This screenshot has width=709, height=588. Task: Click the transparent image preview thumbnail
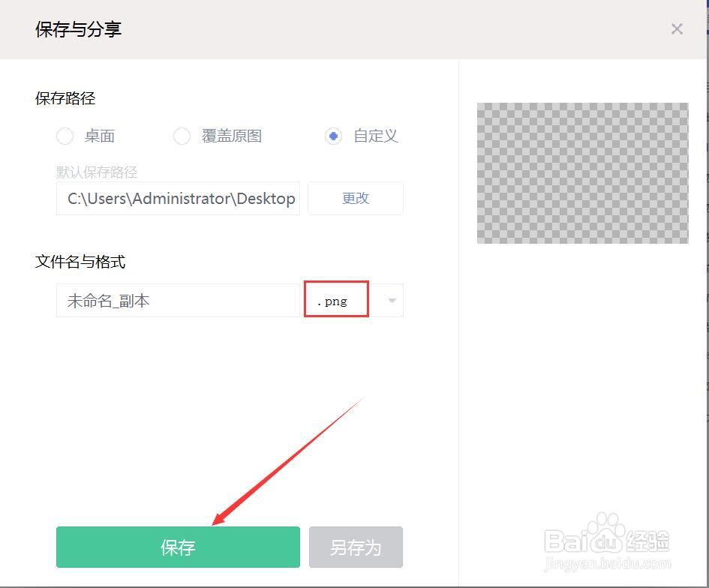582,172
